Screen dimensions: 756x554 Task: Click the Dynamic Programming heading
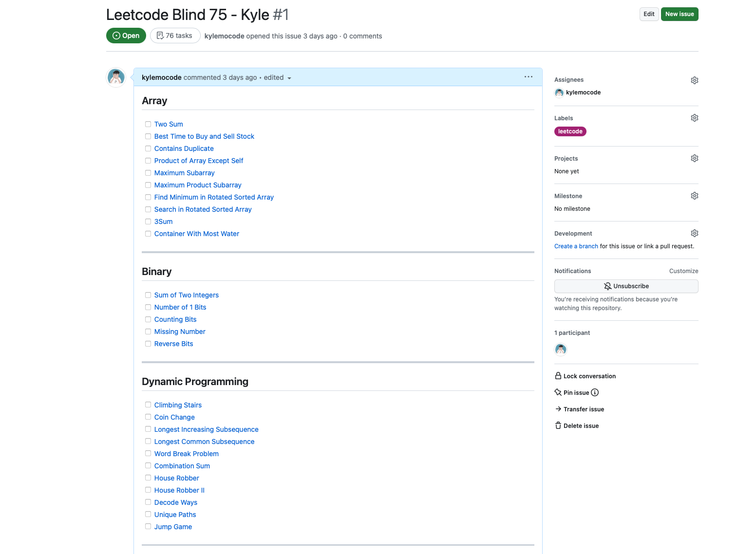click(x=195, y=382)
